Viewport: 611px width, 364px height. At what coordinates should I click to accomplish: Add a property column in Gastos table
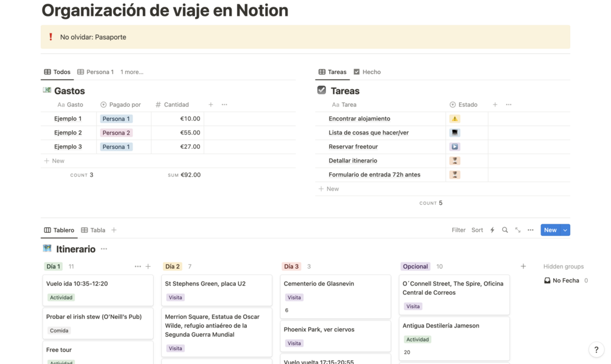[x=211, y=105]
